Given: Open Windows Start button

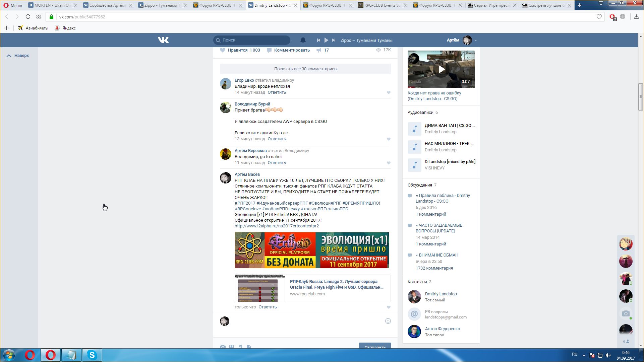Looking at the screenshot, I should [9, 355].
